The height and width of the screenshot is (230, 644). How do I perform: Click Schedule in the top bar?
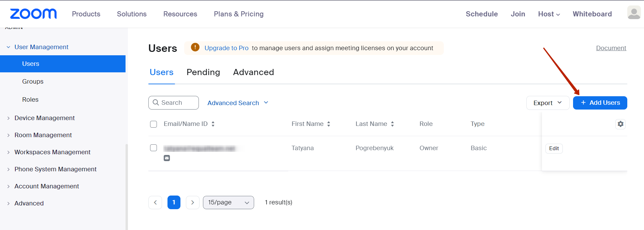tap(482, 14)
